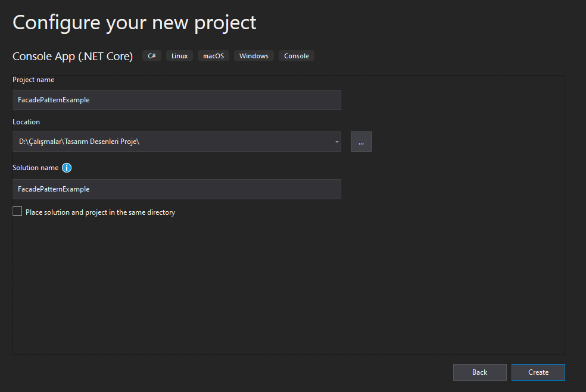Image resolution: width=586 pixels, height=392 pixels.
Task: Select the Linux platform tag
Action: pos(179,56)
